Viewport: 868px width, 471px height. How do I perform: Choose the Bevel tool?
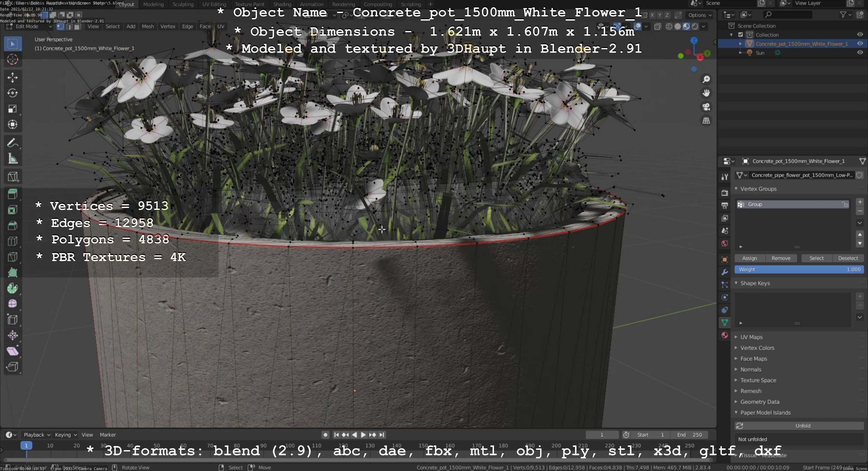pos(13,226)
